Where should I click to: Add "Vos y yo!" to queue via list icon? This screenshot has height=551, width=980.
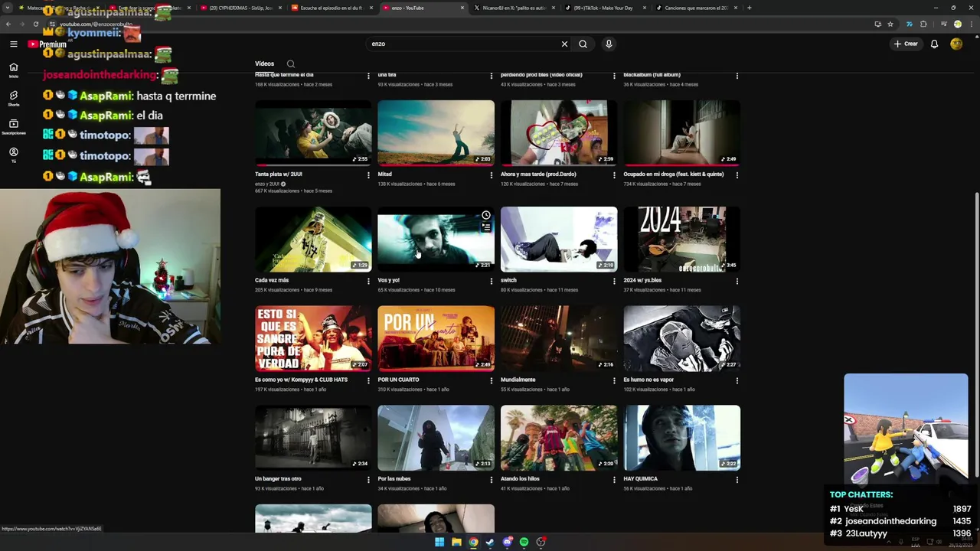[x=485, y=227]
